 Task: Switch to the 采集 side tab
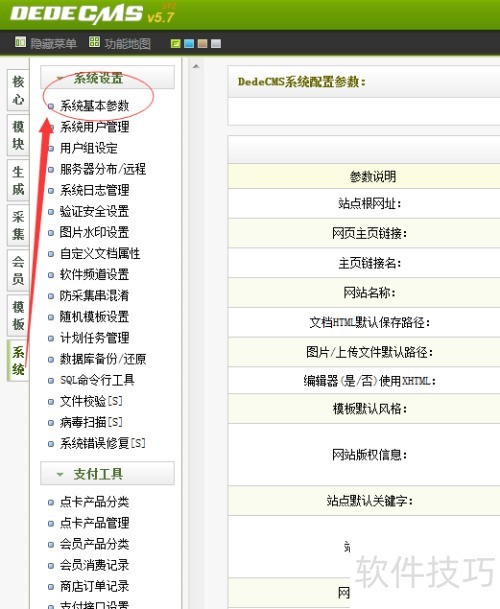pos(18,225)
